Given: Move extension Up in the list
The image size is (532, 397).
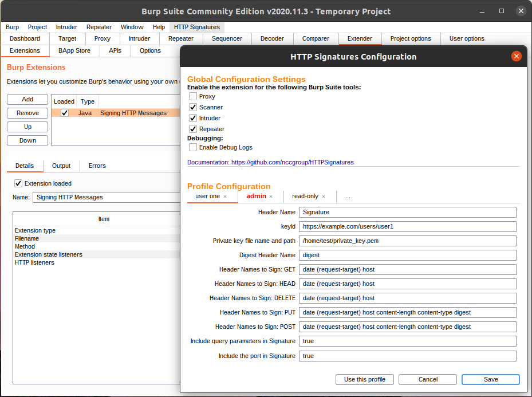Looking at the screenshot, I should (27, 127).
